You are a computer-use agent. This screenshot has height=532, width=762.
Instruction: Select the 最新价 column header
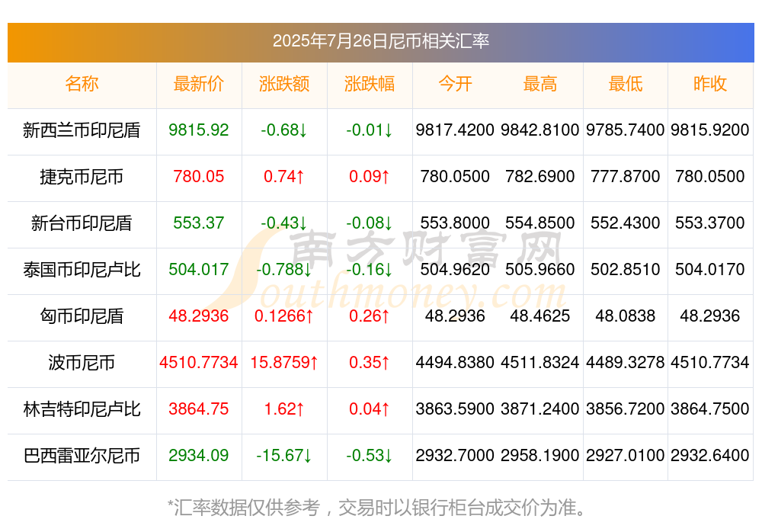coord(199,84)
